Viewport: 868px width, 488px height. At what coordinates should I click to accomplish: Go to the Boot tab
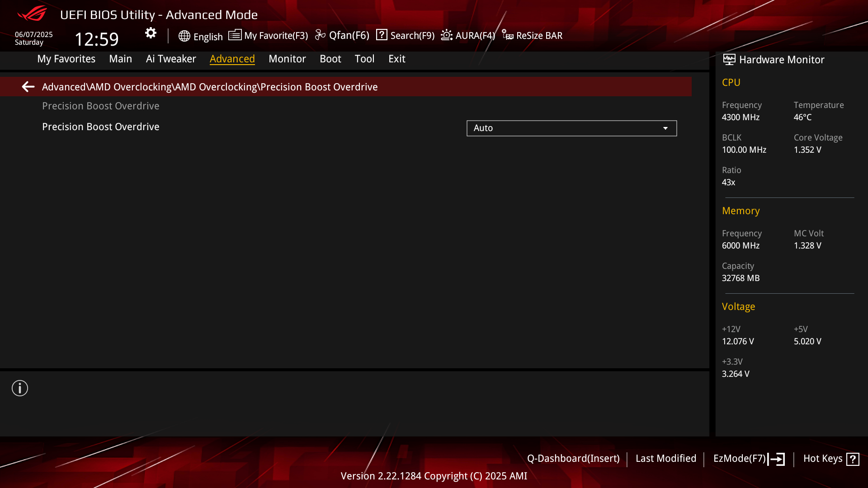330,59
